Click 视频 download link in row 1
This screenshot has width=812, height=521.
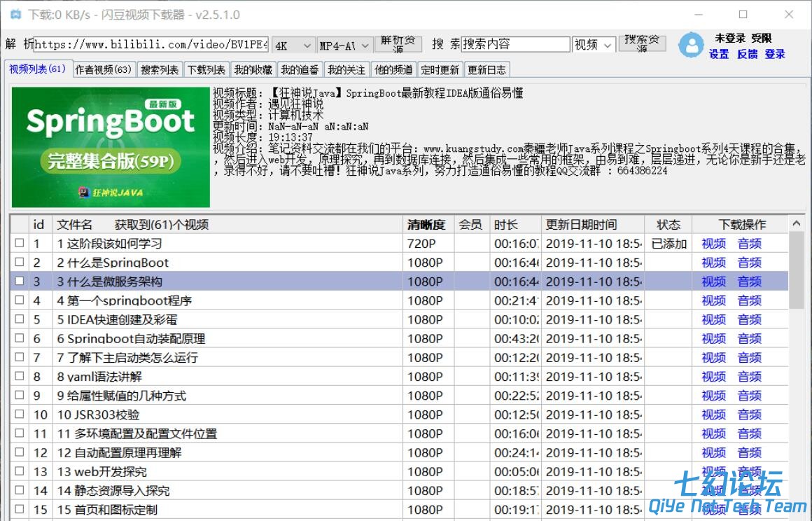(713, 244)
